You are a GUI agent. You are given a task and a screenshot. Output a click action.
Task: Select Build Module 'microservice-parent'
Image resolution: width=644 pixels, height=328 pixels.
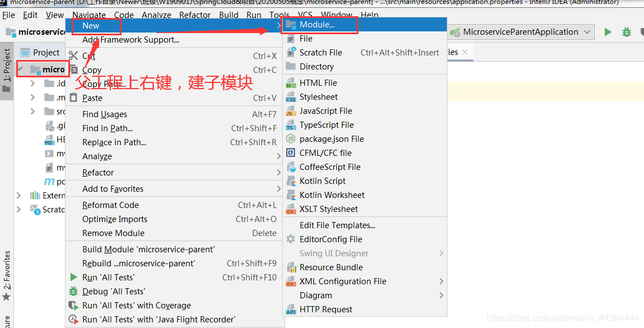pos(174,250)
